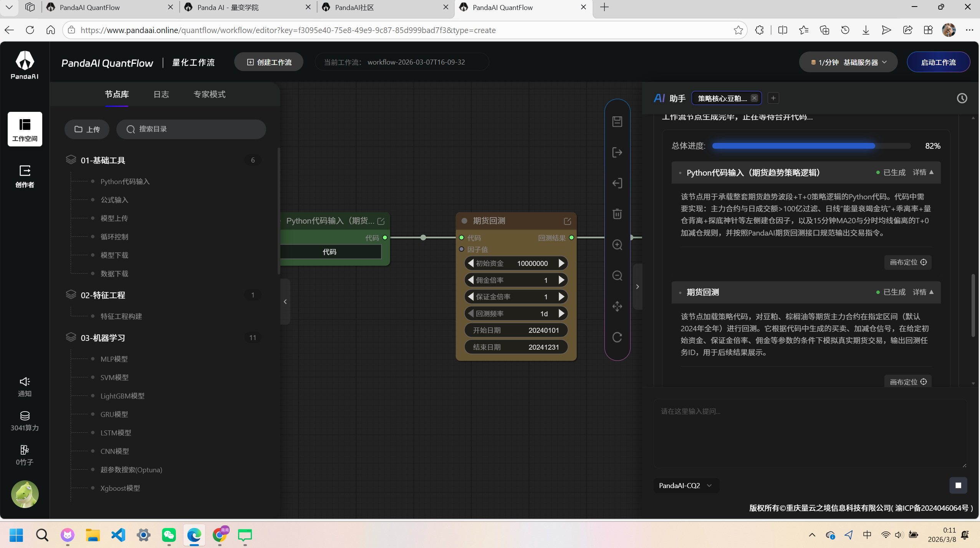Screen dimensions: 980x548
Task: Click 画布定位 under 期货回测 description
Action: [908, 382]
